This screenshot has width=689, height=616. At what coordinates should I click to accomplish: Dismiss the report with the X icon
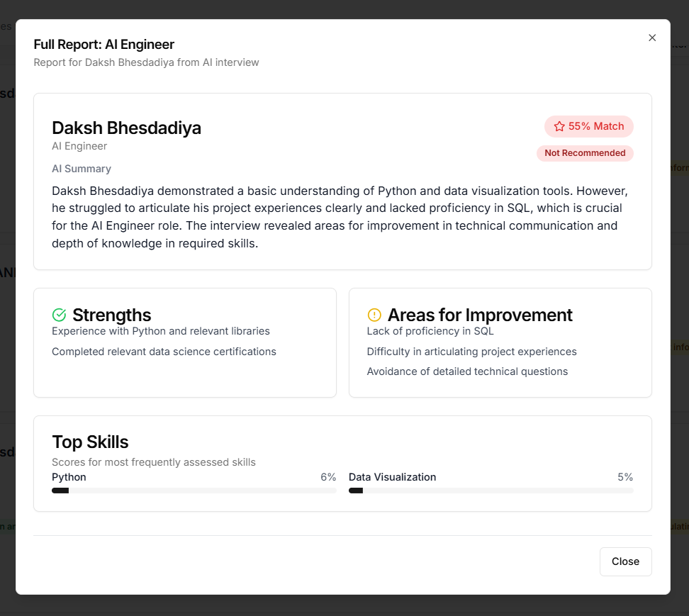652,38
